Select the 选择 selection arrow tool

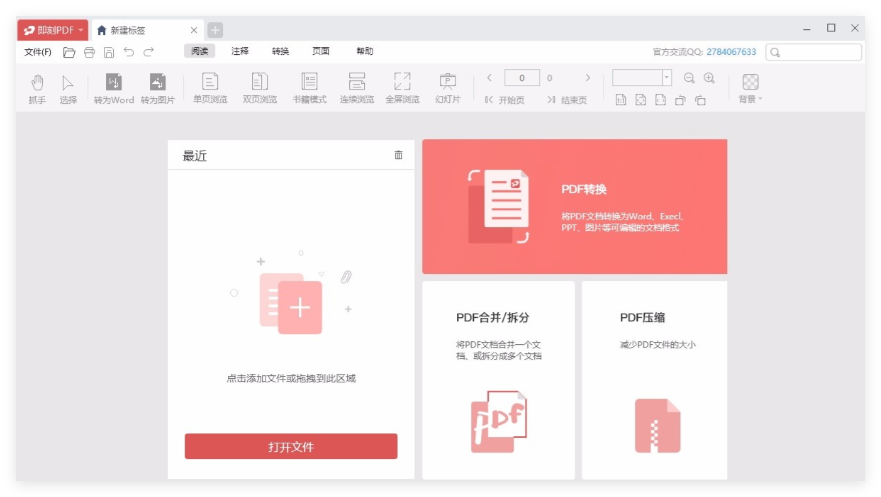68,89
